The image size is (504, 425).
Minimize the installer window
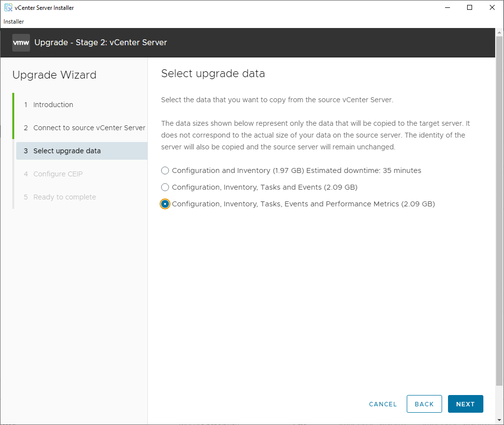click(x=447, y=7)
